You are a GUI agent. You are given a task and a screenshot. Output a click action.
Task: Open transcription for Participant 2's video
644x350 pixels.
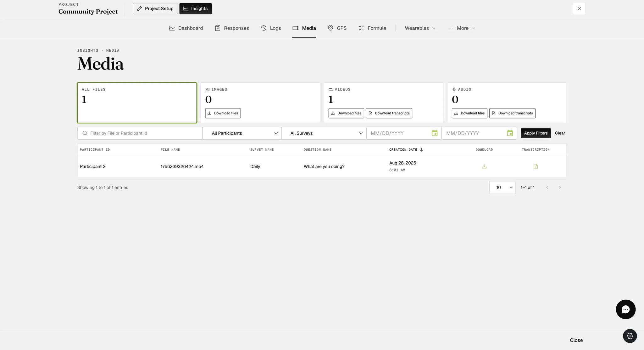pos(536,166)
